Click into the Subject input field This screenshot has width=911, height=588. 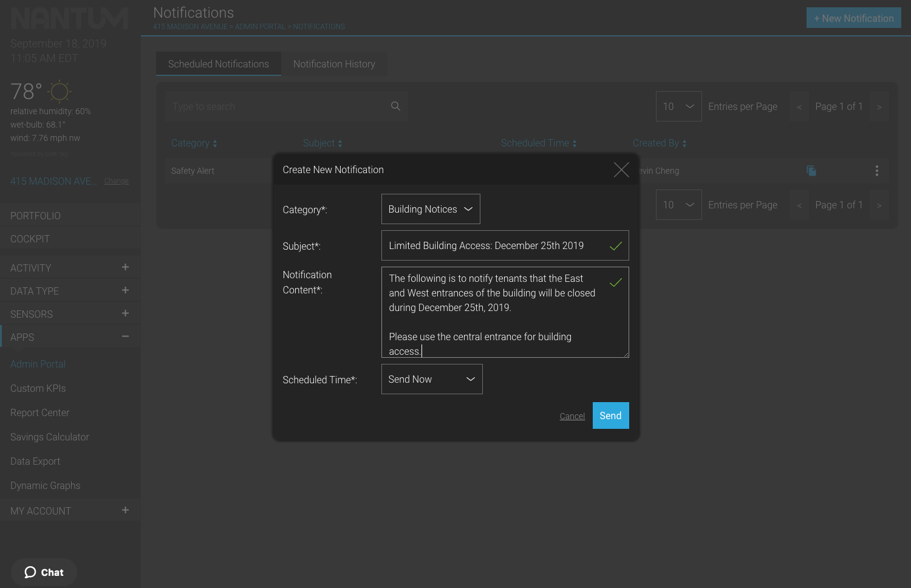click(x=505, y=245)
